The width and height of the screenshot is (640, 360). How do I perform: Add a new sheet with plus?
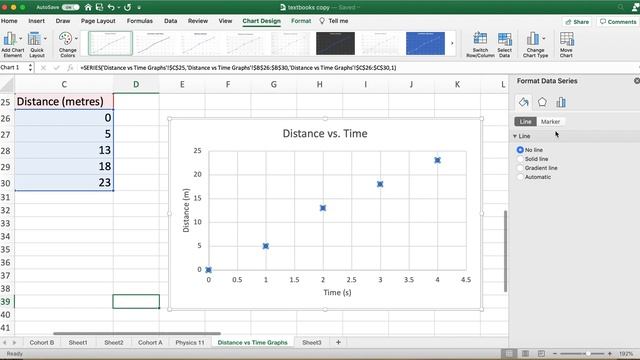(x=338, y=342)
